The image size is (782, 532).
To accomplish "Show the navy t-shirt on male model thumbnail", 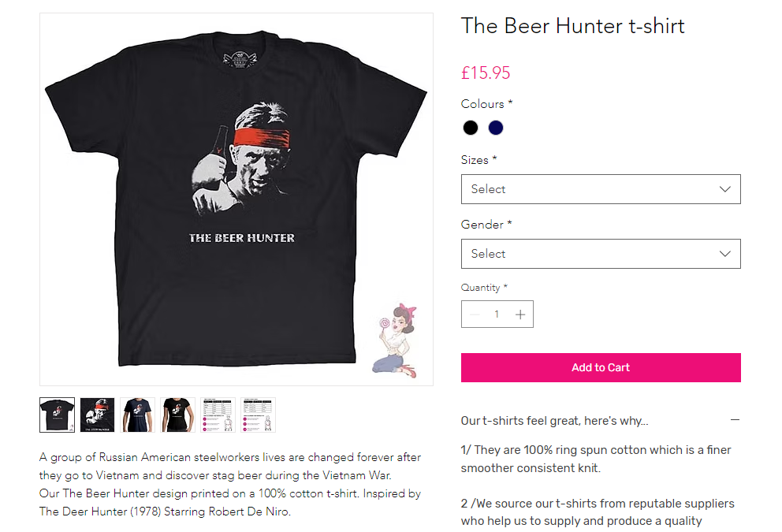I will tap(138, 415).
